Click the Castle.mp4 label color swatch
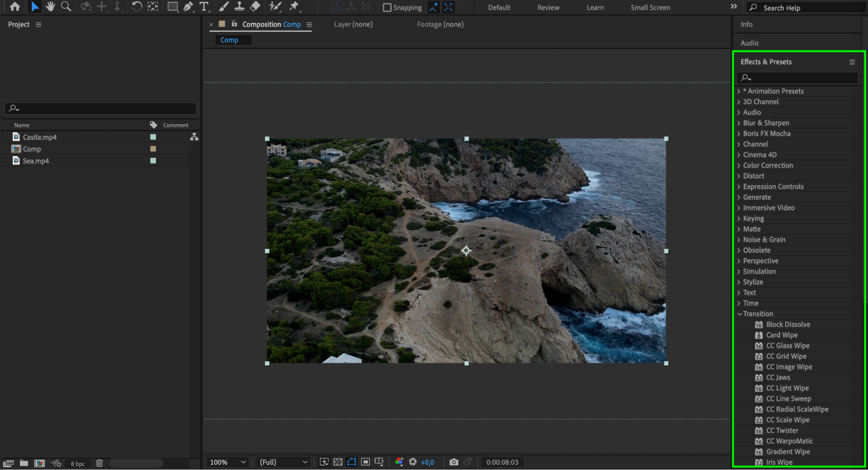868x470 pixels. pos(153,137)
